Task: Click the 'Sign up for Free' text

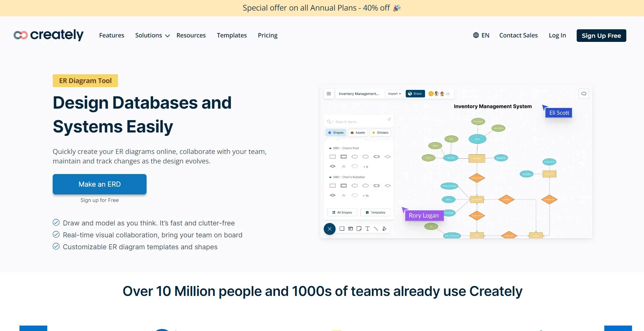Action: coord(100,200)
